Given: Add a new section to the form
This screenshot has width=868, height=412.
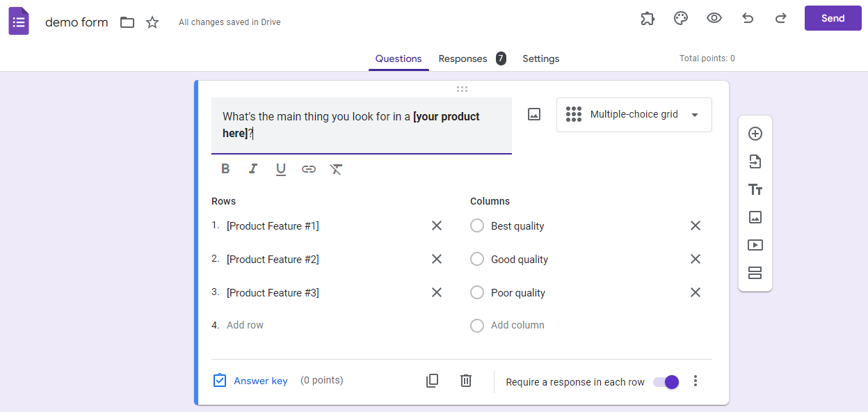Looking at the screenshot, I should point(755,273).
